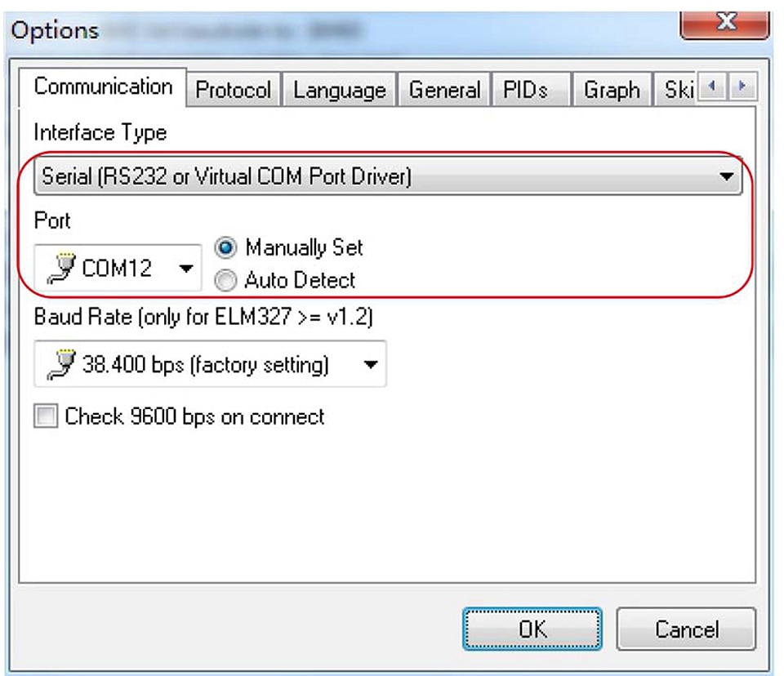The width and height of the screenshot is (784, 676).
Task: Click the Cancel button
Action: [687, 629]
